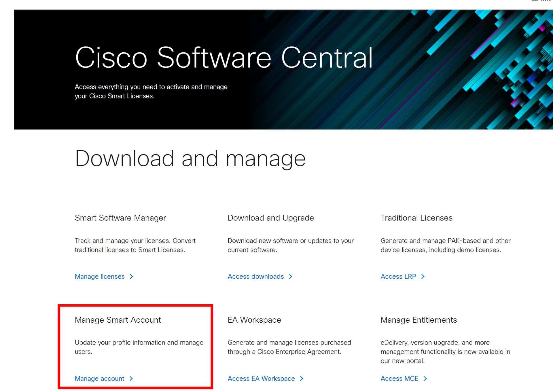Screen dimensions: 553x392
Task: Open the Manage licenses link
Action: (x=100, y=276)
